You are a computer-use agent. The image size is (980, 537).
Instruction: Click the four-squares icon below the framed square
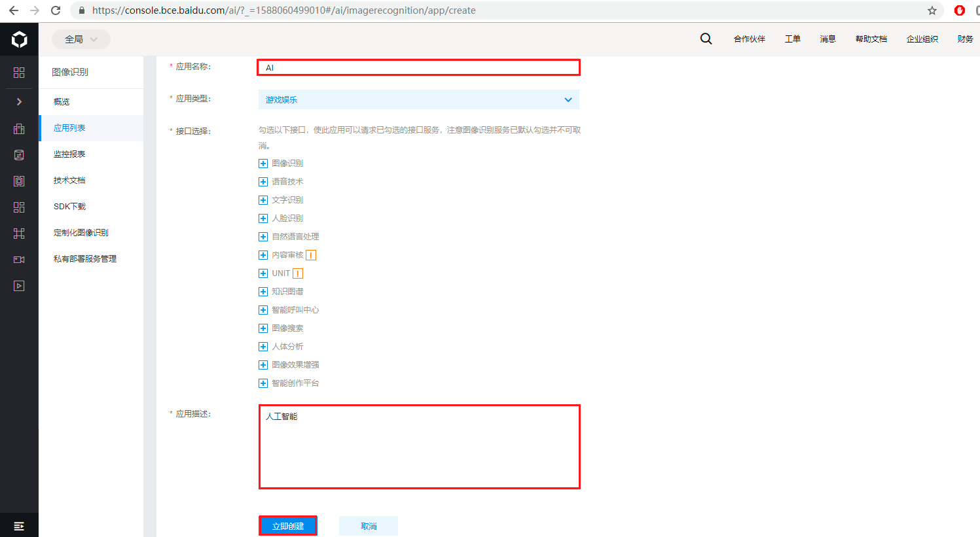pos(19,207)
